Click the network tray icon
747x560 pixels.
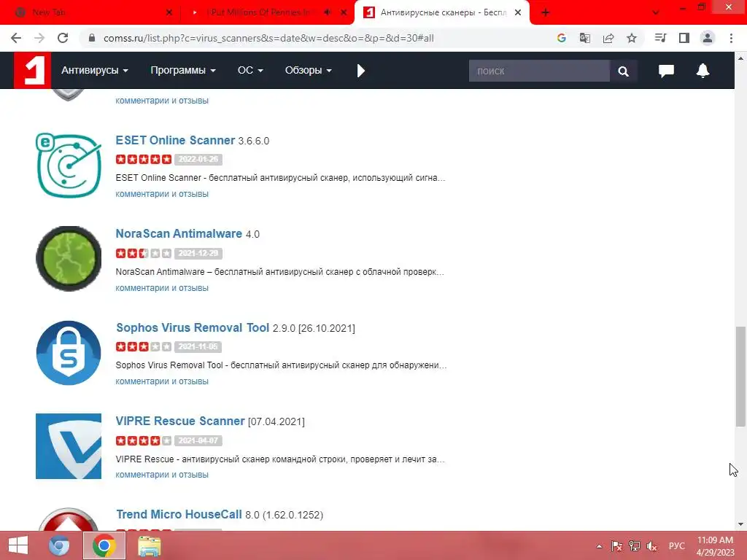coord(634,546)
